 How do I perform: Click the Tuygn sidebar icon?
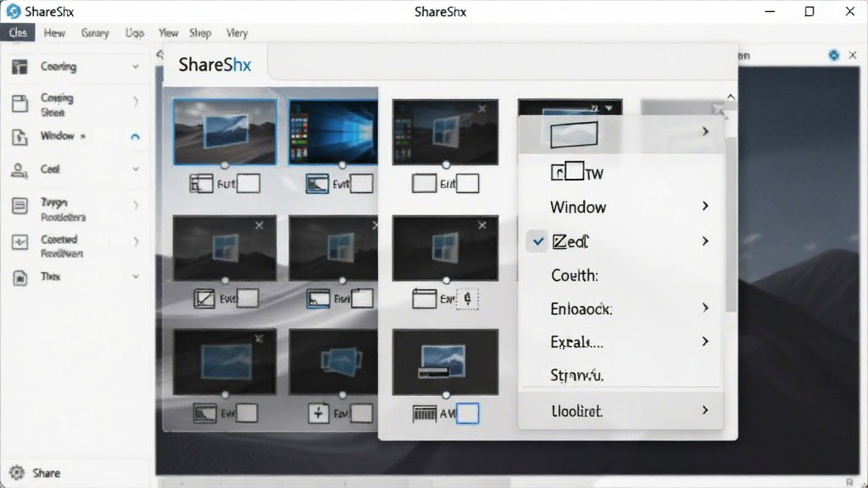pos(19,206)
